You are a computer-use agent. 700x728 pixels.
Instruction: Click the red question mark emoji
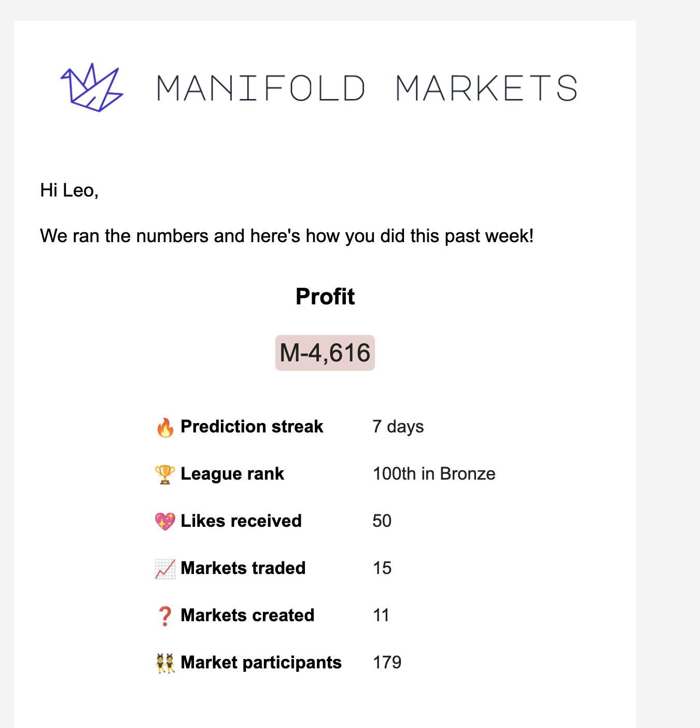[x=165, y=616]
